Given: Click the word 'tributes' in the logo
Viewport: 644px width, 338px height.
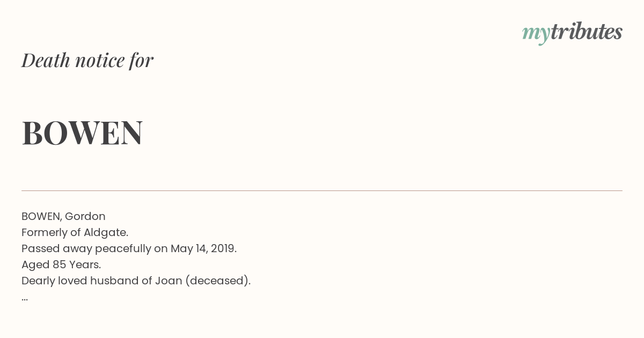Looking at the screenshot, I should 586,32.
